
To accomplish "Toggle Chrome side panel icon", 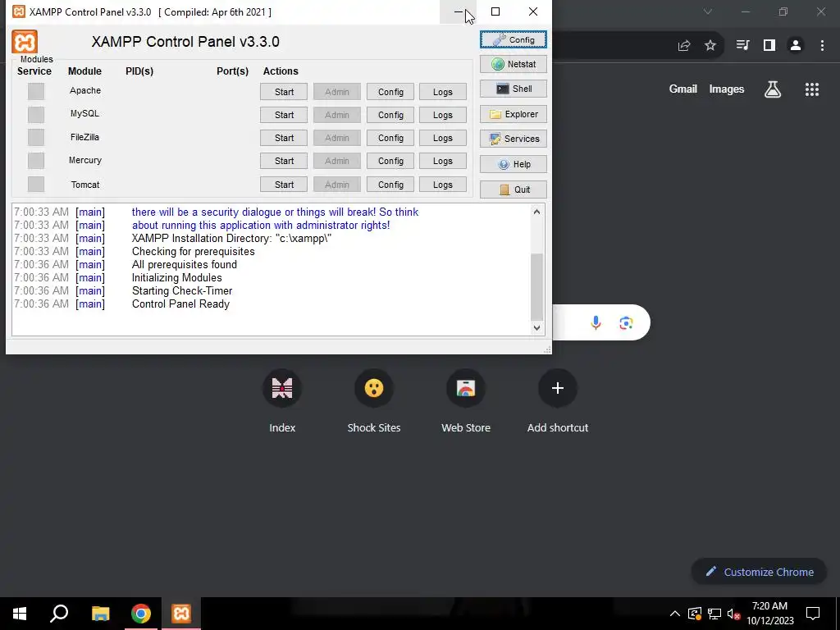I will coord(769,46).
